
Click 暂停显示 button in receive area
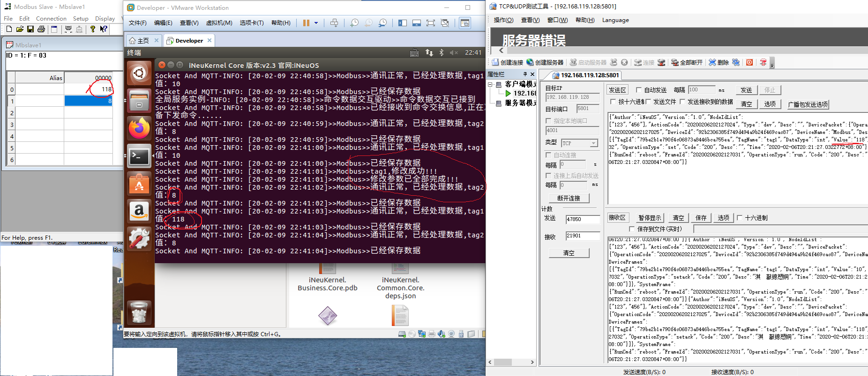[x=650, y=218]
